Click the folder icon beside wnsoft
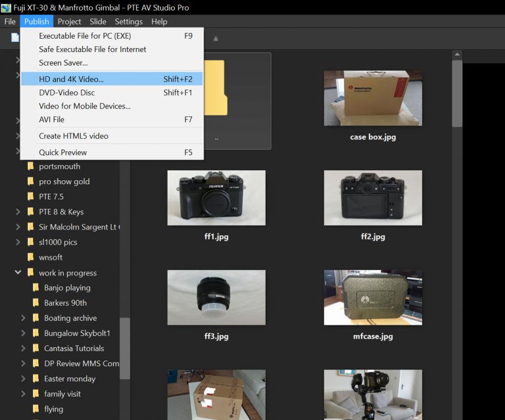 coord(31,257)
